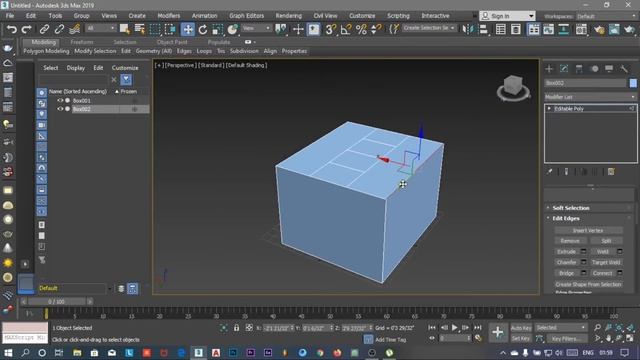Open the Modifiers menu
This screenshot has width=640, height=360.
(x=169, y=16)
